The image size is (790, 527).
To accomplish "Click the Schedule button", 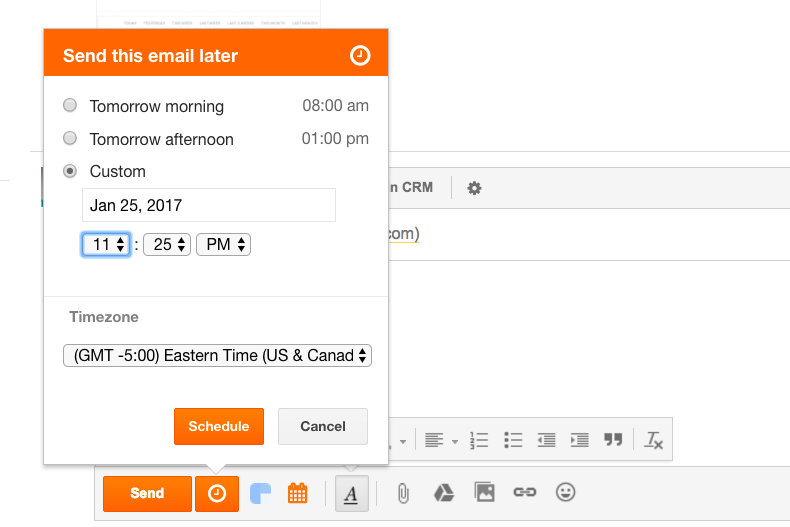I will (x=219, y=426).
